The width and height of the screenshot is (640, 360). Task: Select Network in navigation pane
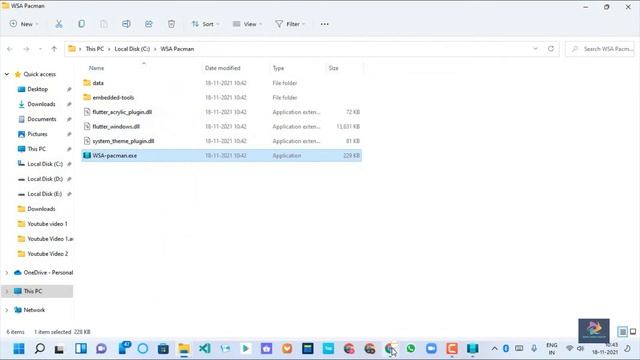pyautogui.click(x=34, y=310)
